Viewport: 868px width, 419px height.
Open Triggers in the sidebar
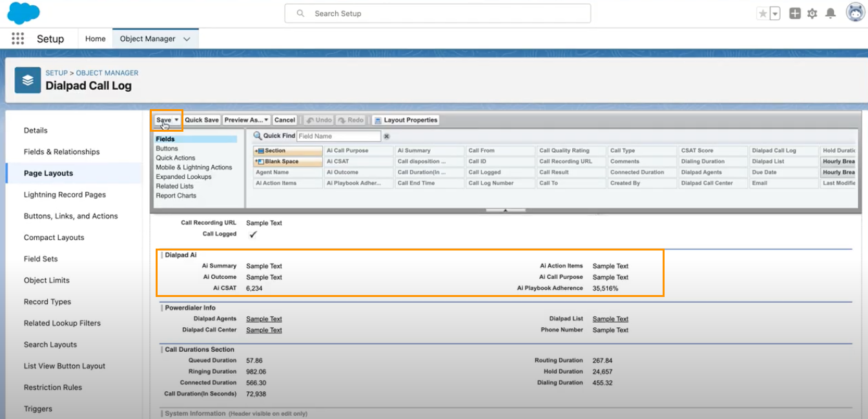(x=38, y=409)
